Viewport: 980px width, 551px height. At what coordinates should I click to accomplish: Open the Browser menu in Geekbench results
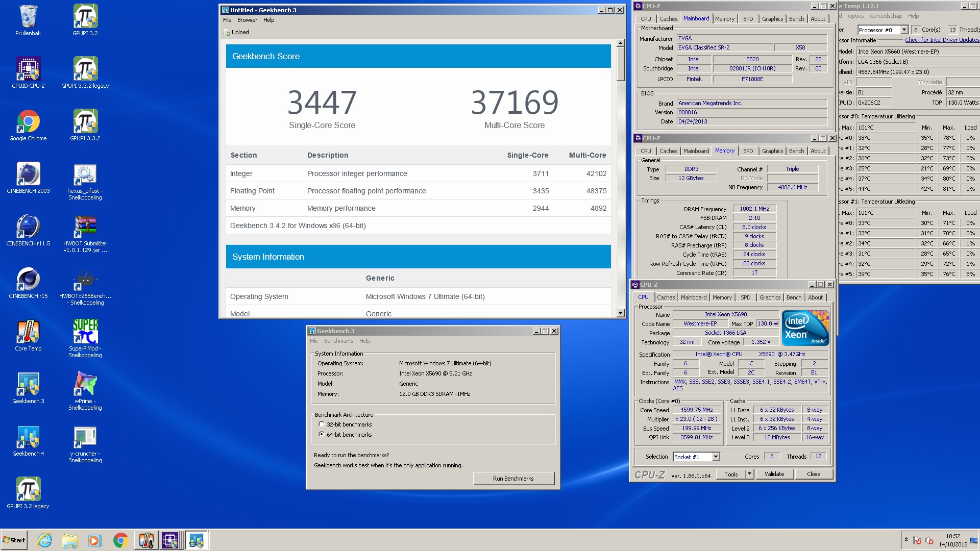tap(247, 20)
